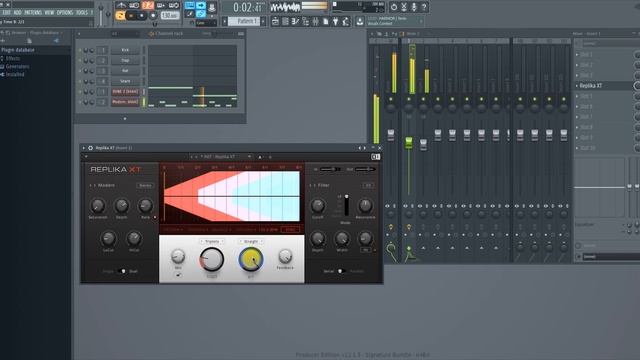Click the Kick channel button
This screenshot has height=360, width=640.
[x=125, y=50]
